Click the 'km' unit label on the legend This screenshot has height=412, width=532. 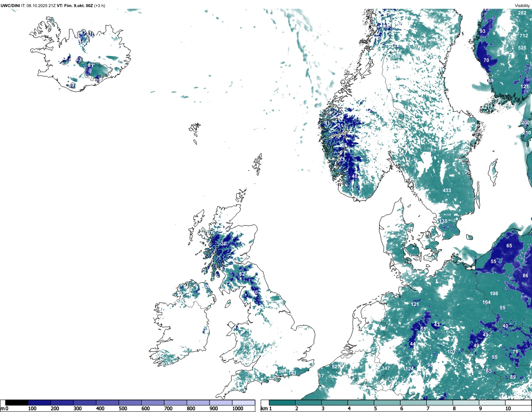pyautogui.click(x=264, y=409)
